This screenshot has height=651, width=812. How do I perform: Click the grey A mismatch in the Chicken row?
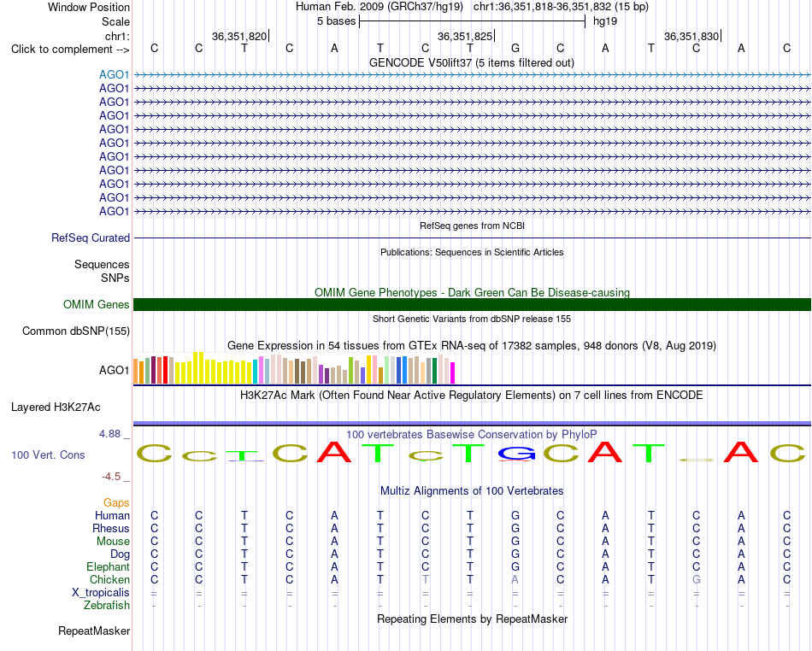[x=515, y=580]
